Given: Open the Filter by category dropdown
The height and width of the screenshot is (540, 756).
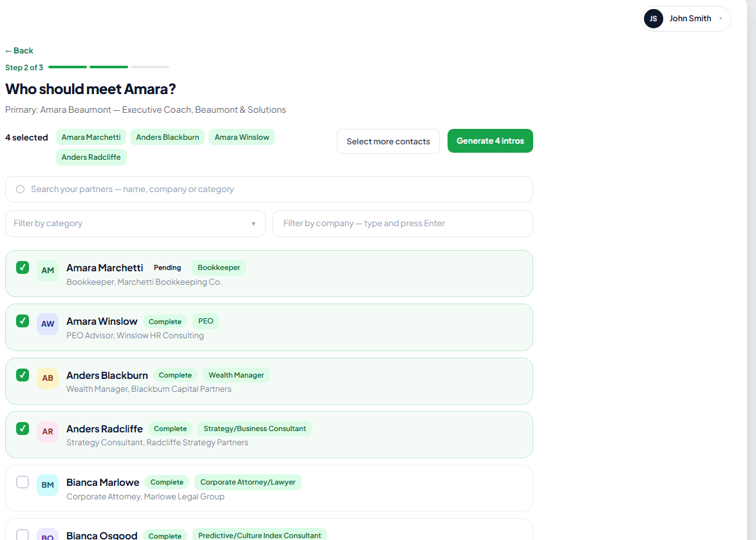Looking at the screenshot, I should point(135,224).
